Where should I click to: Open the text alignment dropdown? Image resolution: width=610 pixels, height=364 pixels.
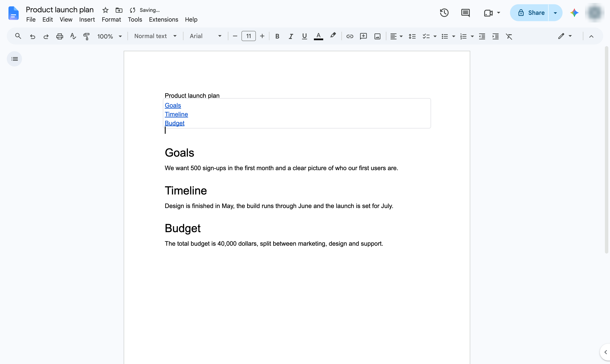[396, 36]
